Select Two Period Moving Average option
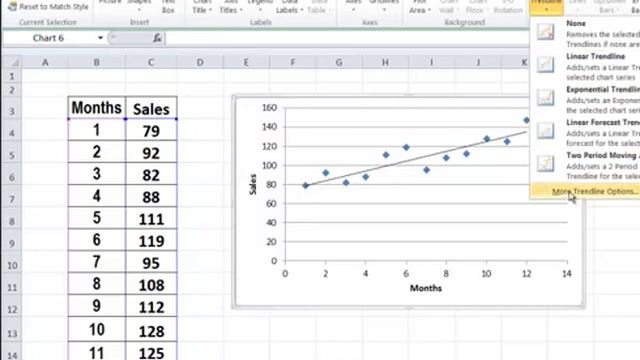The image size is (640, 360). click(585, 165)
